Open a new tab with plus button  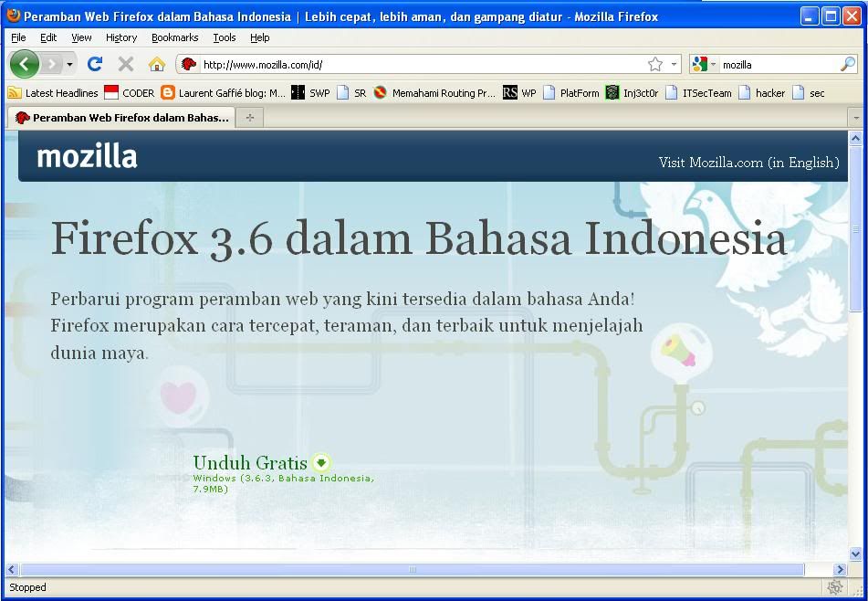tap(250, 118)
